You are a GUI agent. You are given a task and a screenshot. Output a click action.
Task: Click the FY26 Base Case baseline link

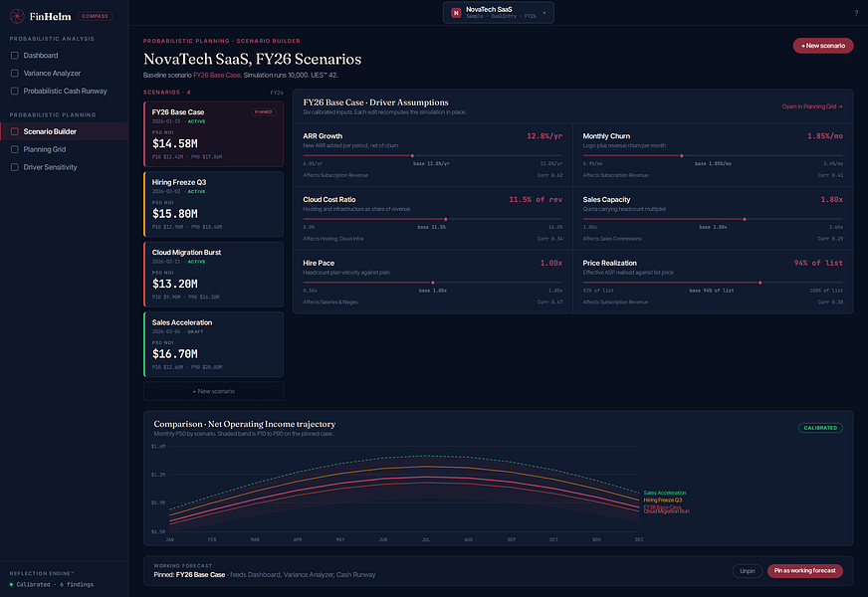pyautogui.click(x=216, y=76)
